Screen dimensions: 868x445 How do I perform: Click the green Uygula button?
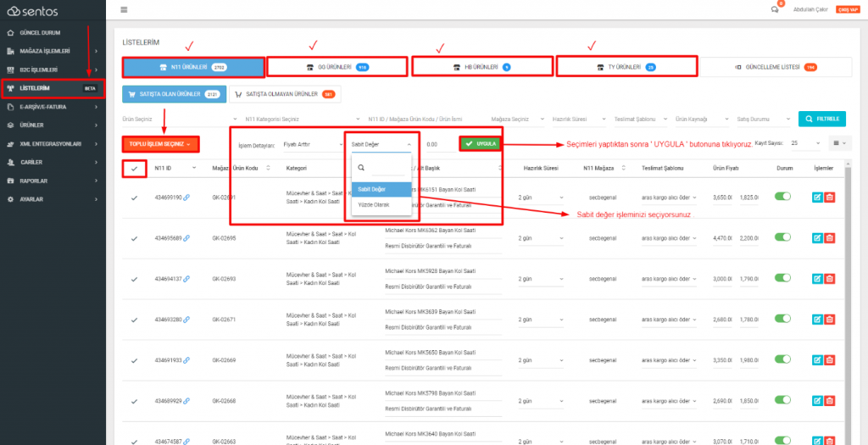pyautogui.click(x=480, y=144)
